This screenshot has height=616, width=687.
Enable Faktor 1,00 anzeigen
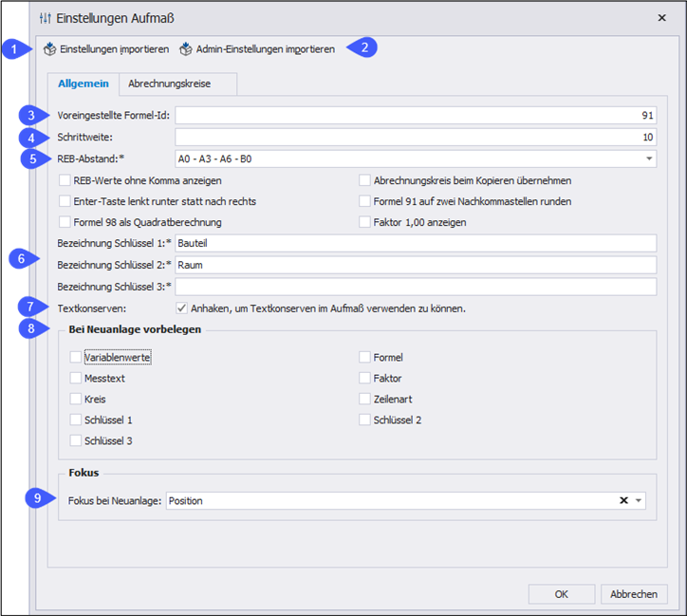(365, 222)
